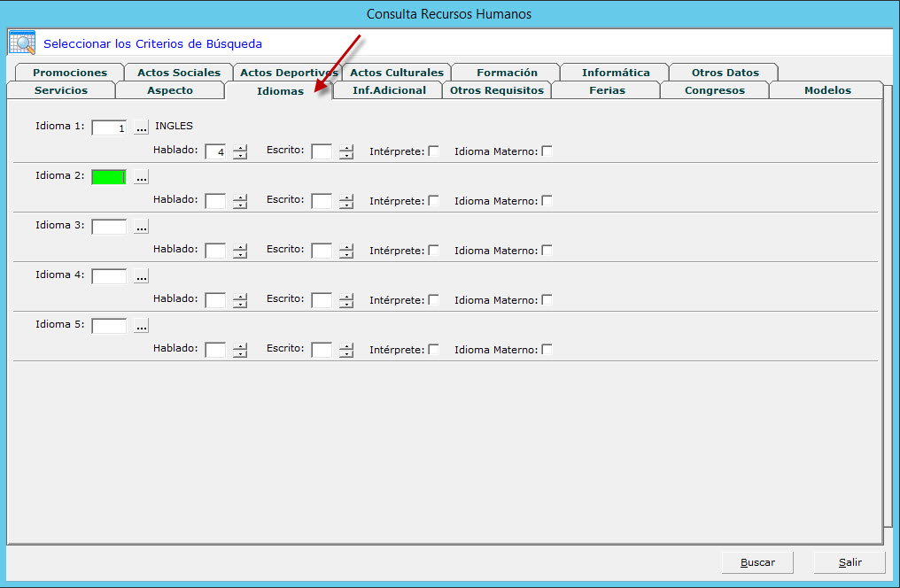Open the Aspecto tab
The image size is (900, 588).
tap(170, 90)
